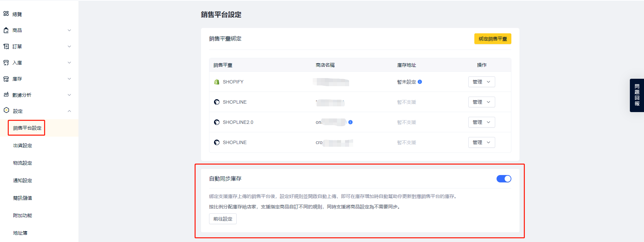Expand the 商品 menu chevron
The width and height of the screenshot is (644, 242).
click(x=69, y=30)
